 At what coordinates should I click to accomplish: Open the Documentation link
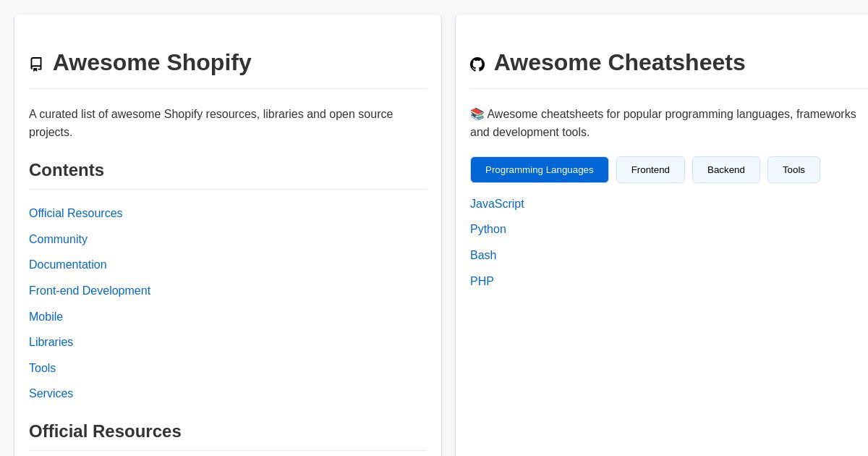click(x=67, y=265)
